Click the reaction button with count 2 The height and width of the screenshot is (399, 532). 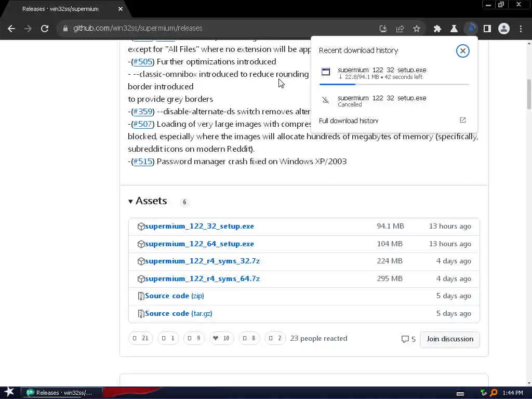[x=275, y=338]
